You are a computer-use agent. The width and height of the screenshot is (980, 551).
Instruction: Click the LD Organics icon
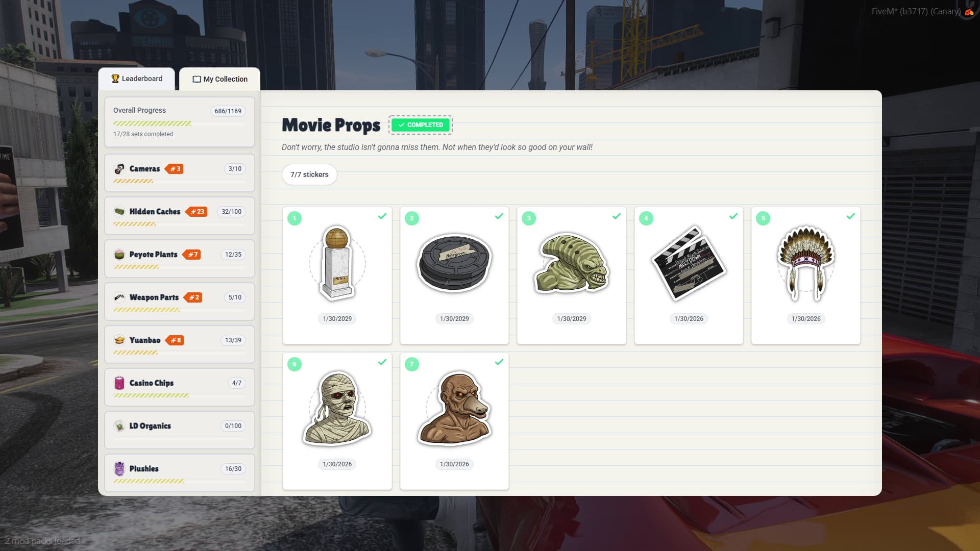point(119,426)
